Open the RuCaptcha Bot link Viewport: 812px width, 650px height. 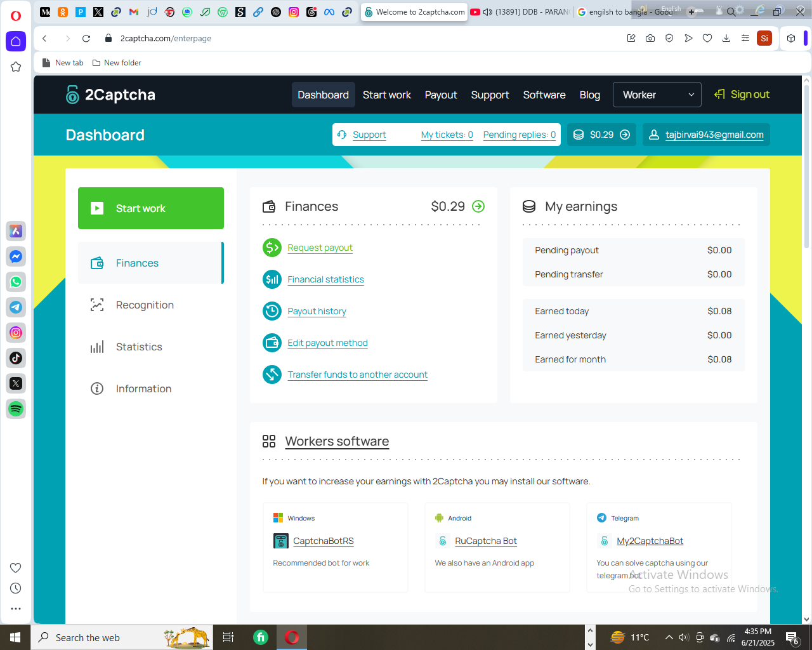tap(486, 541)
